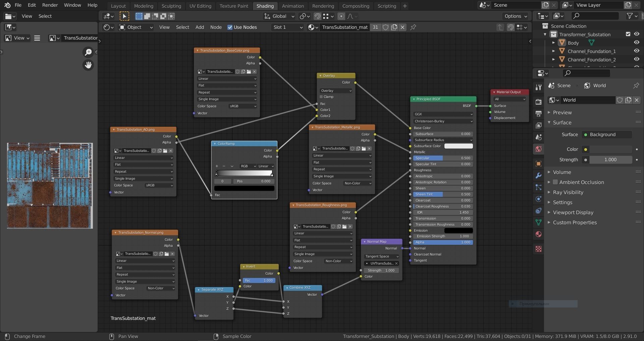Open the File menu
This screenshot has width=644, height=341.
pyautogui.click(x=18, y=5)
